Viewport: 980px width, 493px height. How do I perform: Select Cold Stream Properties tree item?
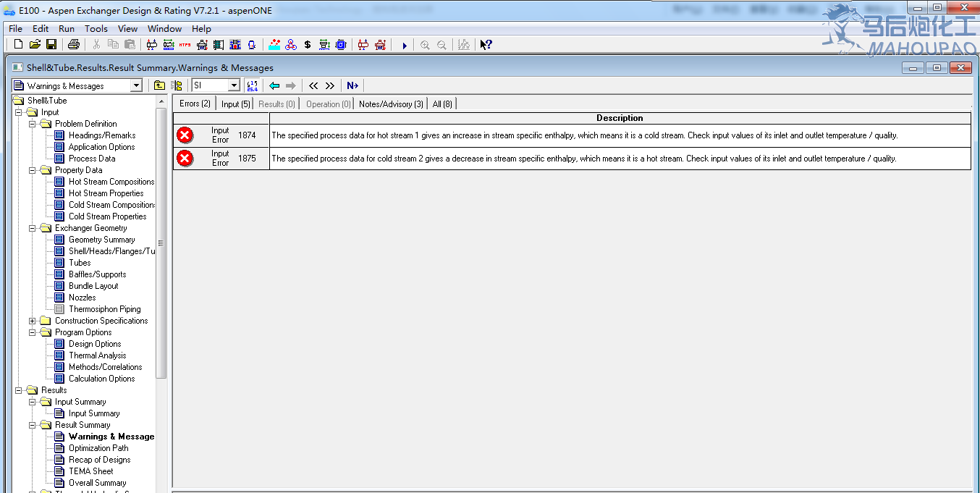click(108, 216)
